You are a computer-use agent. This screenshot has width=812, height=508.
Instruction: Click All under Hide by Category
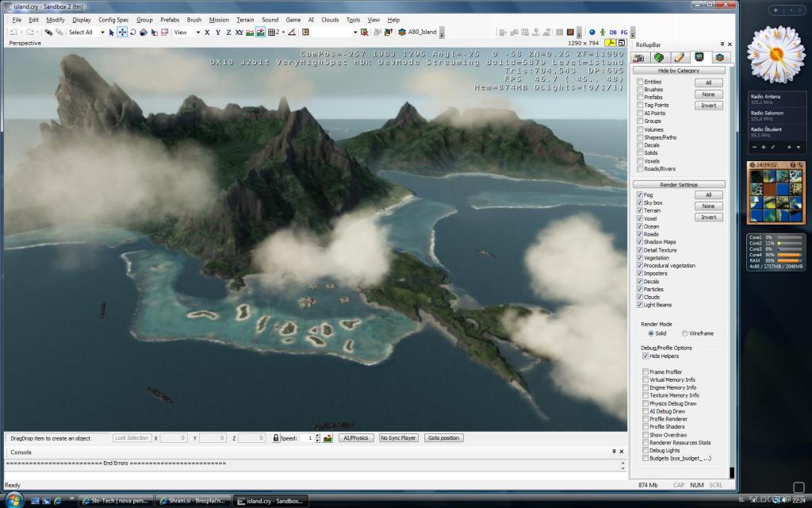pos(708,83)
